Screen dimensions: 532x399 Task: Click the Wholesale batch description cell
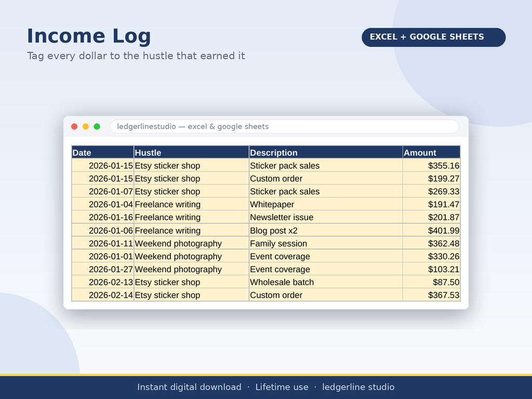326,282
